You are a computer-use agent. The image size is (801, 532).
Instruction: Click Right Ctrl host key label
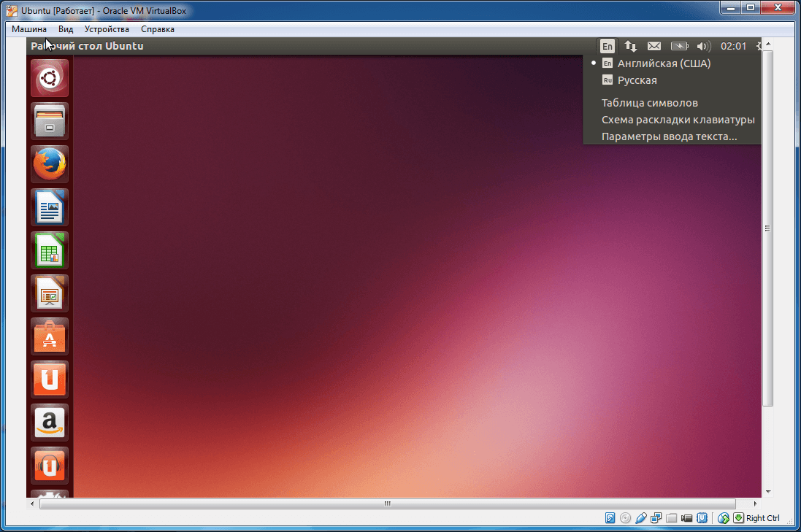tap(763, 517)
